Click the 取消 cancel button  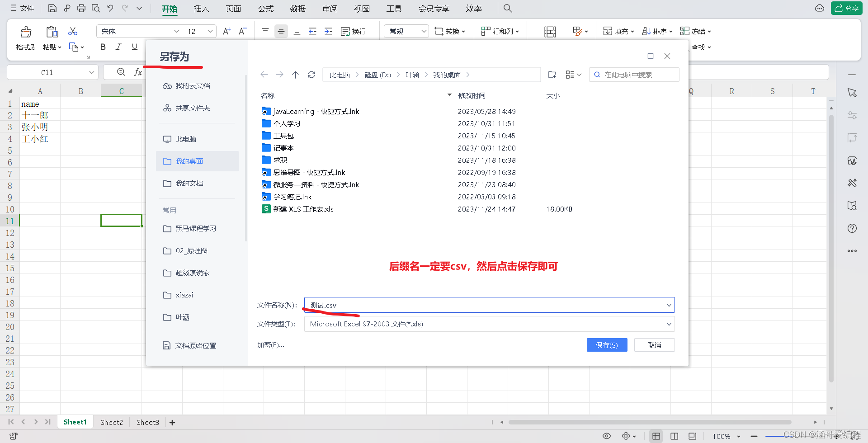pyautogui.click(x=654, y=345)
